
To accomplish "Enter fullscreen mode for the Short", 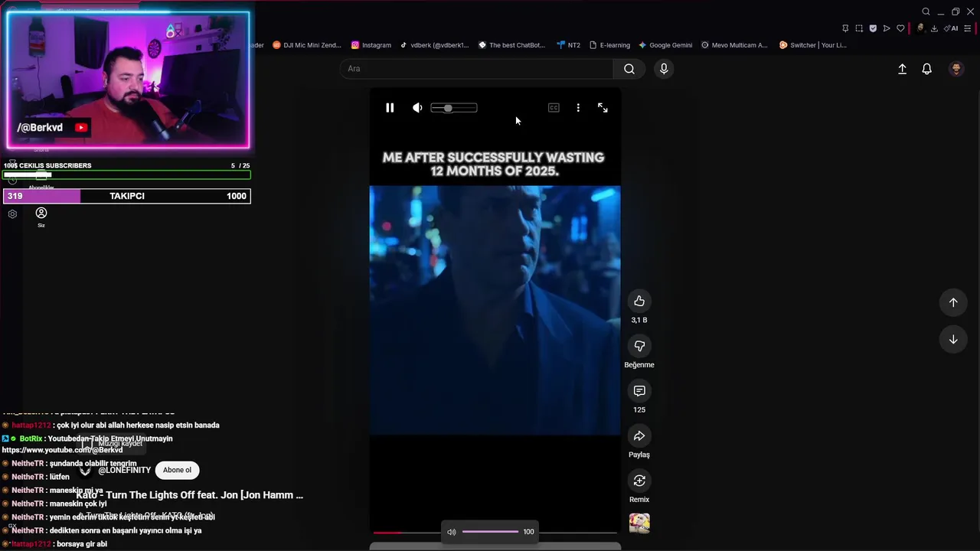I will pos(603,108).
